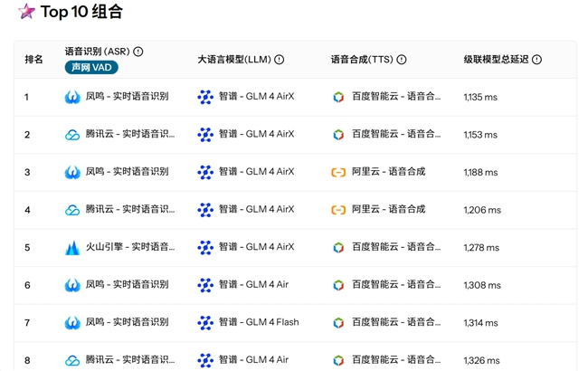The image size is (588, 371).
Task: Click 阿里云 - 语音合成 in rank 3 row
Action: pos(388,171)
